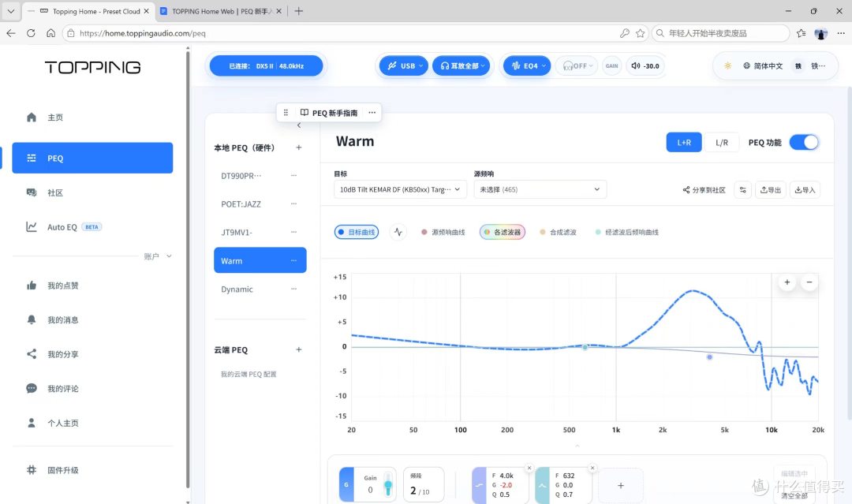This screenshot has width=852, height=504.
Task: Click the 我的评论 comment bubble icon
Action: [32, 388]
